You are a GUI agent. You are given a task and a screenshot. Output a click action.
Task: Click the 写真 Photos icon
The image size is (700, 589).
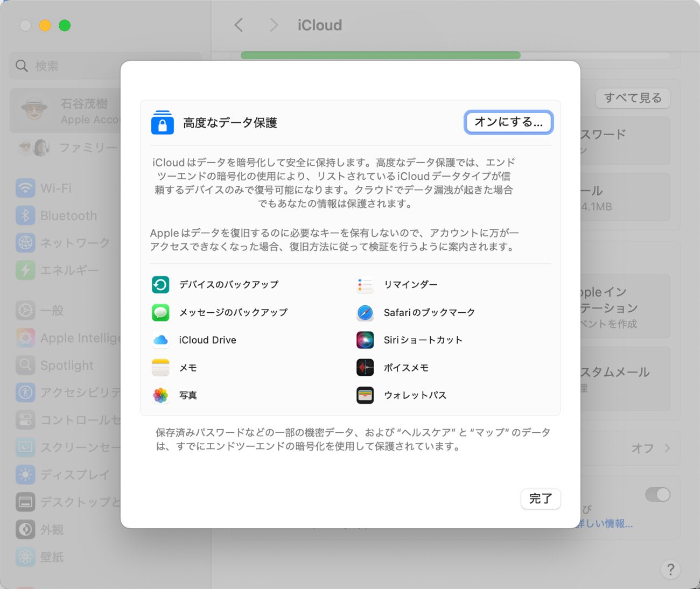coord(160,395)
